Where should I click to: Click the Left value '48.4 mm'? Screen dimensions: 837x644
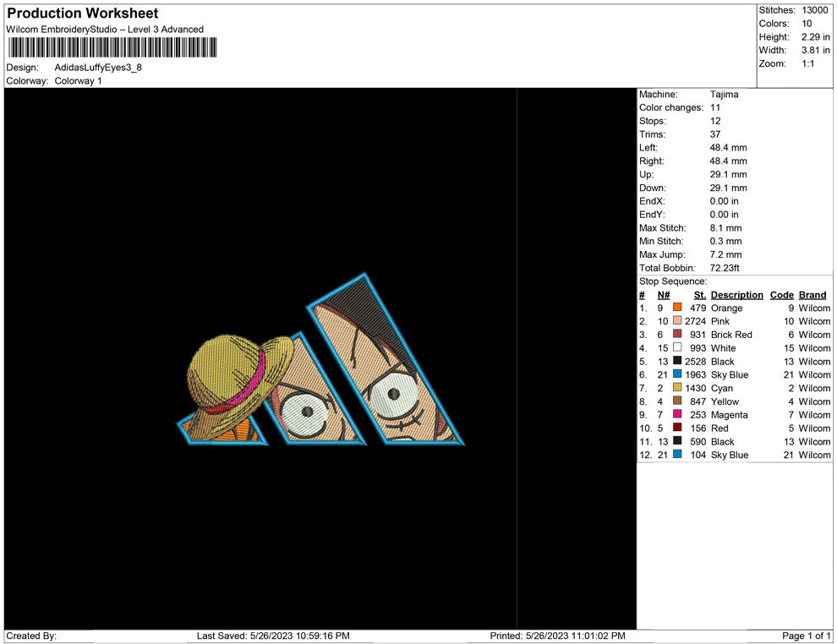coord(728,148)
